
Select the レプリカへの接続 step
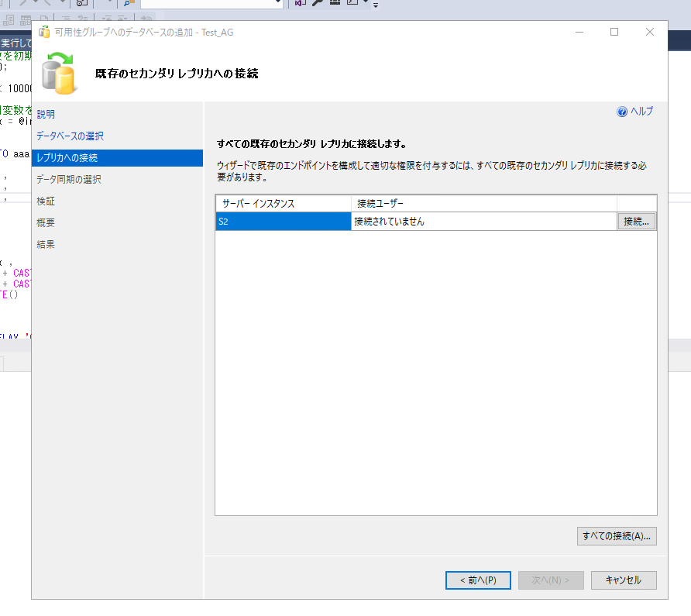pyautogui.click(x=117, y=158)
